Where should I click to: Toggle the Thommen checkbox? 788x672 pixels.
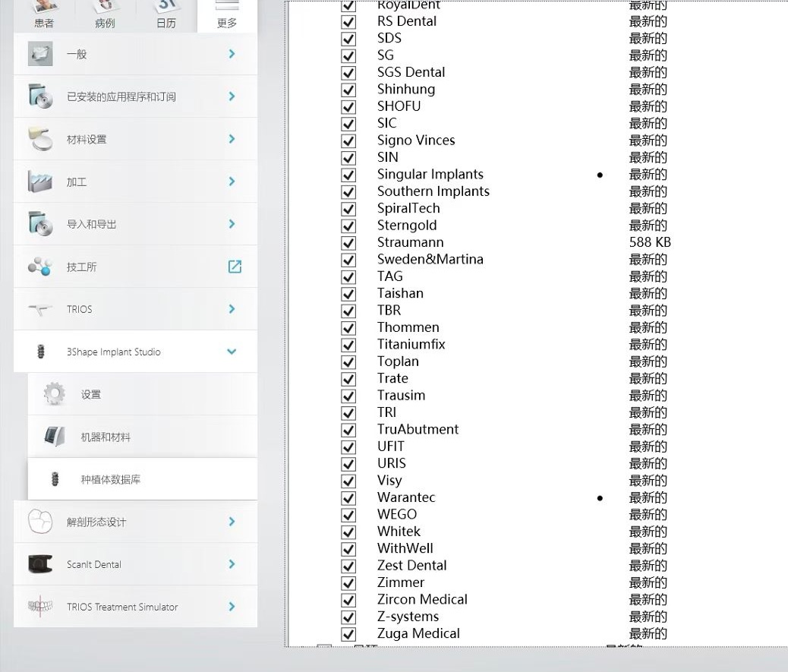(x=348, y=328)
